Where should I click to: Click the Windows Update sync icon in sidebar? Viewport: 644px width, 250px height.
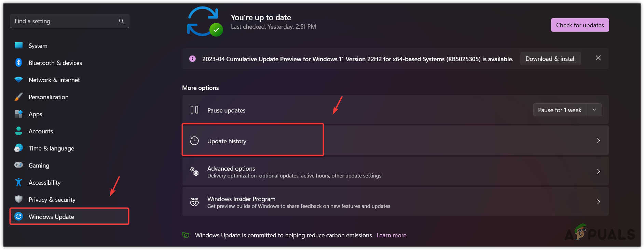(x=19, y=216)
